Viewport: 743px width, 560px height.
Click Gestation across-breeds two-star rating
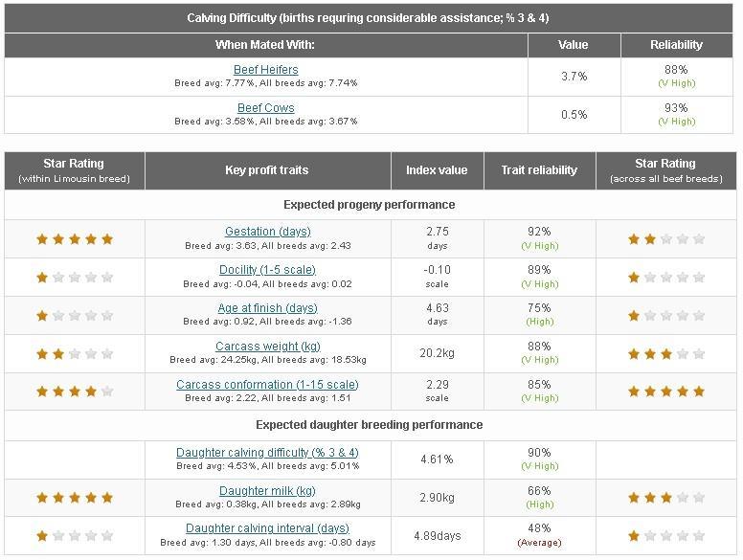[665, 239]
